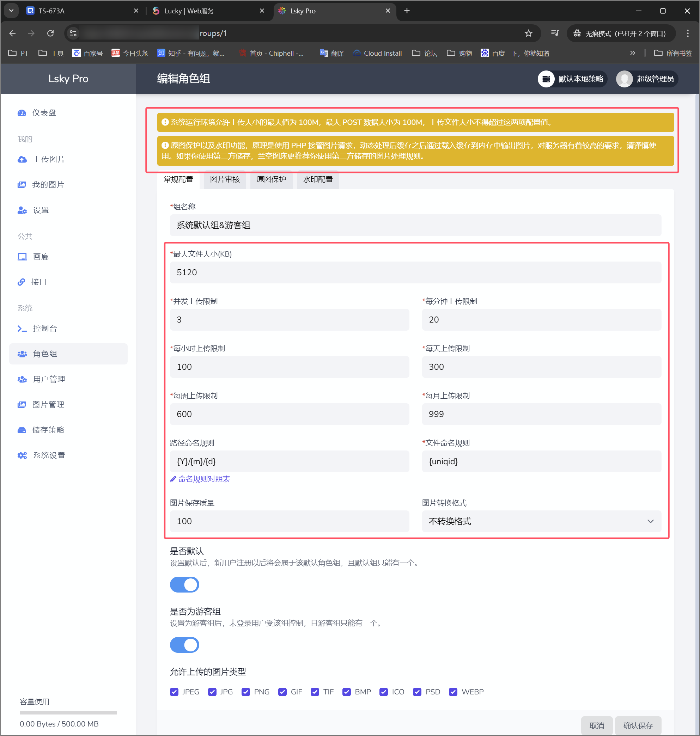The height and width of the screenshot is (736, 700).
Task: Click the server icon beside 默认本地策略
Action: tap(546, 79)
